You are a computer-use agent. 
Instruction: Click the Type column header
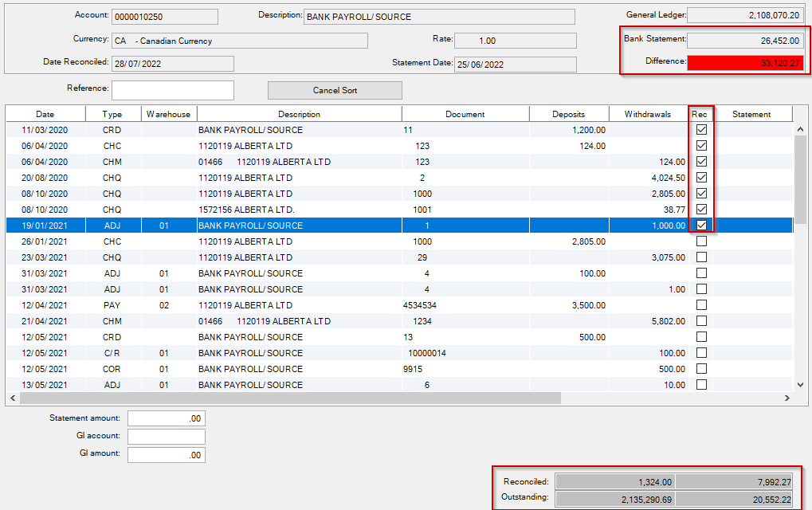(x=112, y=114)
